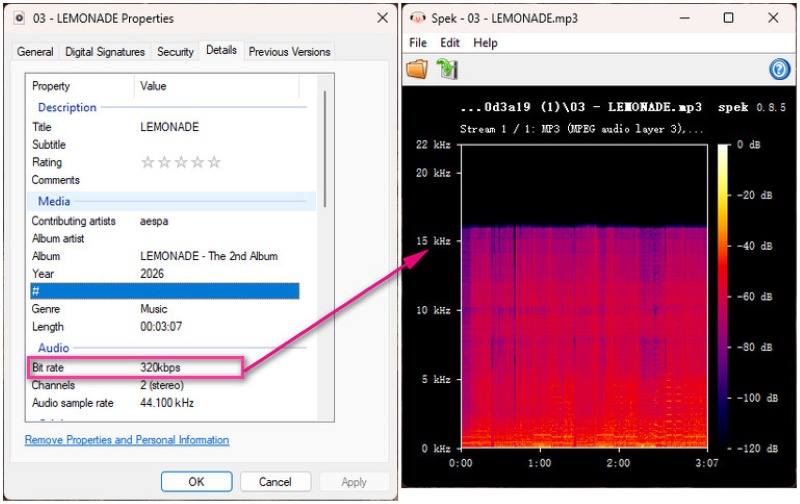Click the Media section header

click(x=54, y=201)
